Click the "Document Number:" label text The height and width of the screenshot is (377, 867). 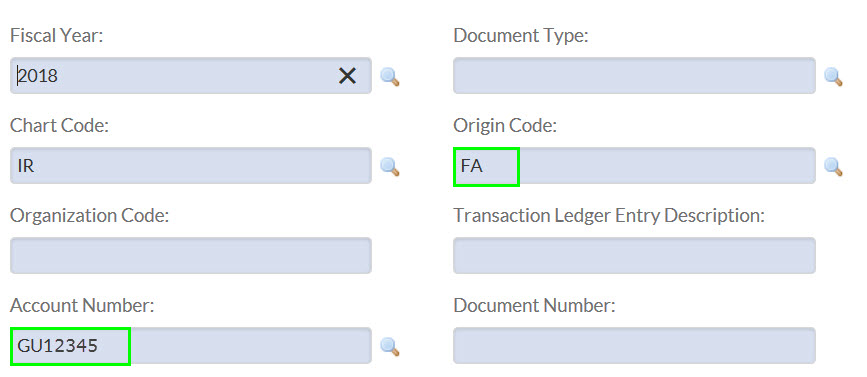point(534,305)
